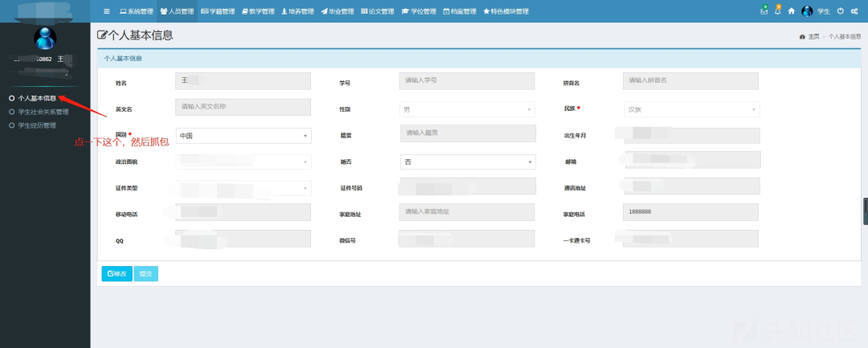868x348 pixels.
Task: Open the 学位管理 menu
Action: [419, 11]
